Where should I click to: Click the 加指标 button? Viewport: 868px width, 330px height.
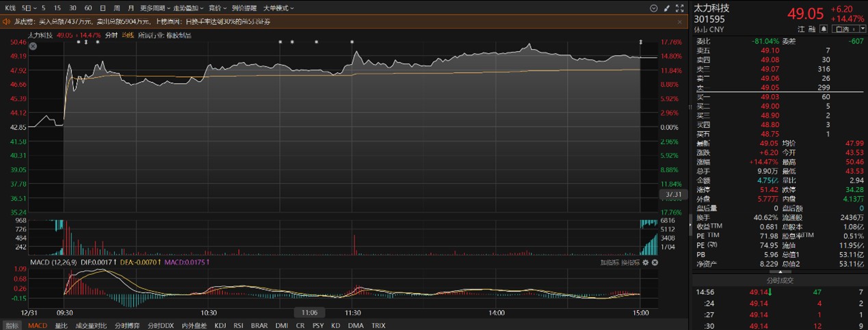[609, 262]
